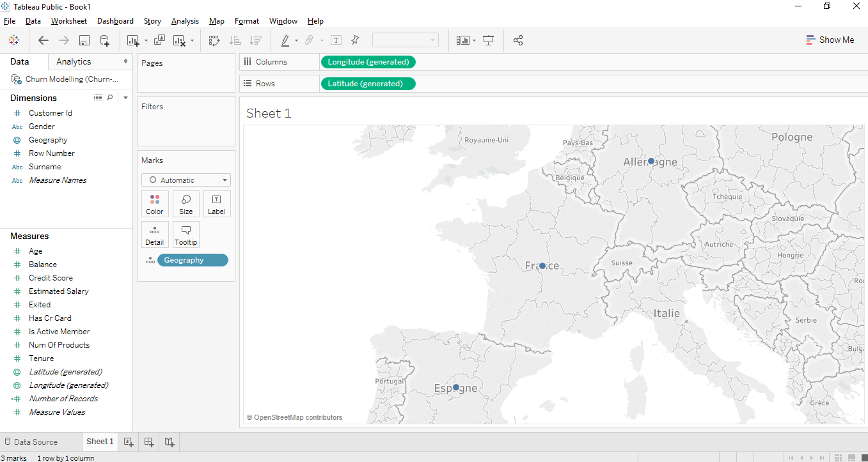
Task: Click the New Data Source icon
Action: [105, 40]
